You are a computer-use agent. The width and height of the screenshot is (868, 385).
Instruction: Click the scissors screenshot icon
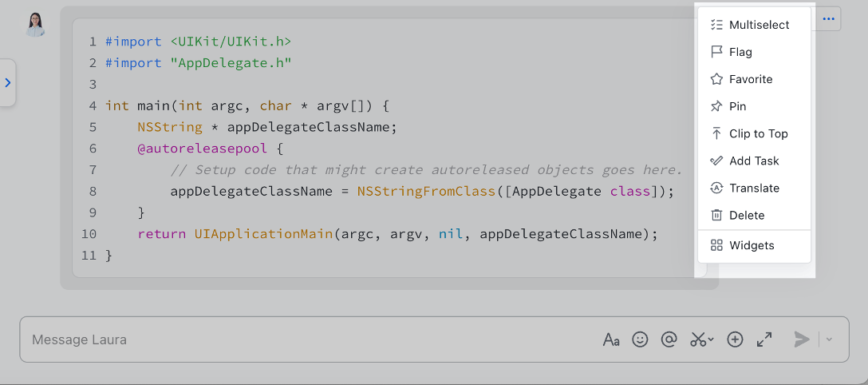[698, 339]
